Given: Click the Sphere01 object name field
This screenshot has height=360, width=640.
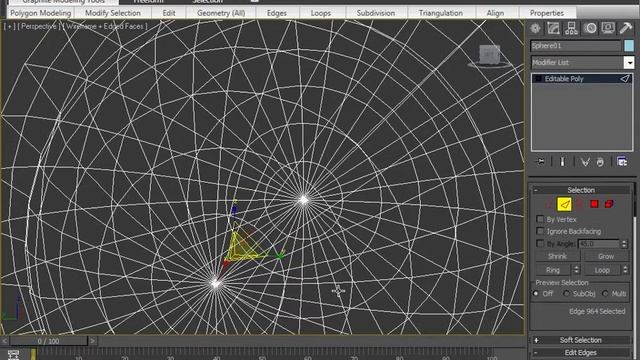Looking at the screenshot, I should coord(576,46).
